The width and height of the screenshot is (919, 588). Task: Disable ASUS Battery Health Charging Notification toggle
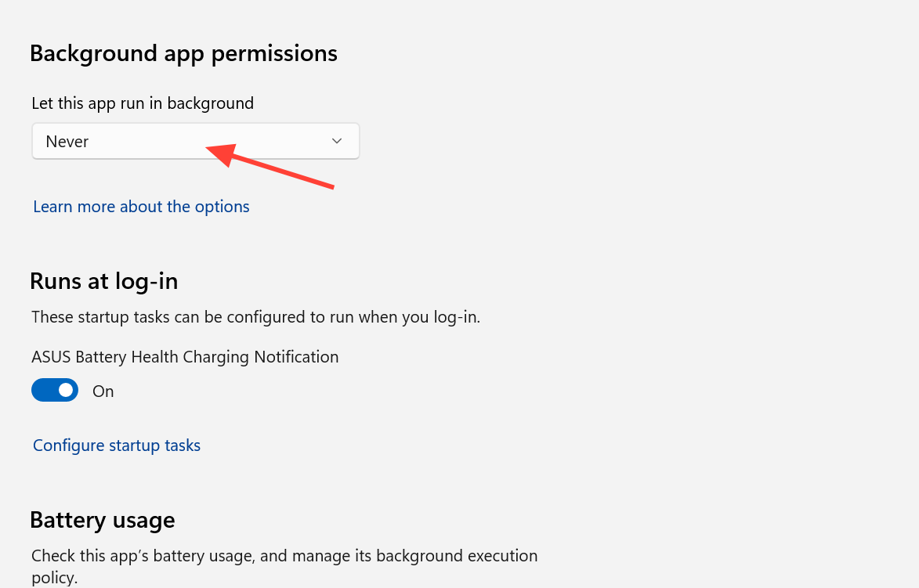click(x=55, y=390)
